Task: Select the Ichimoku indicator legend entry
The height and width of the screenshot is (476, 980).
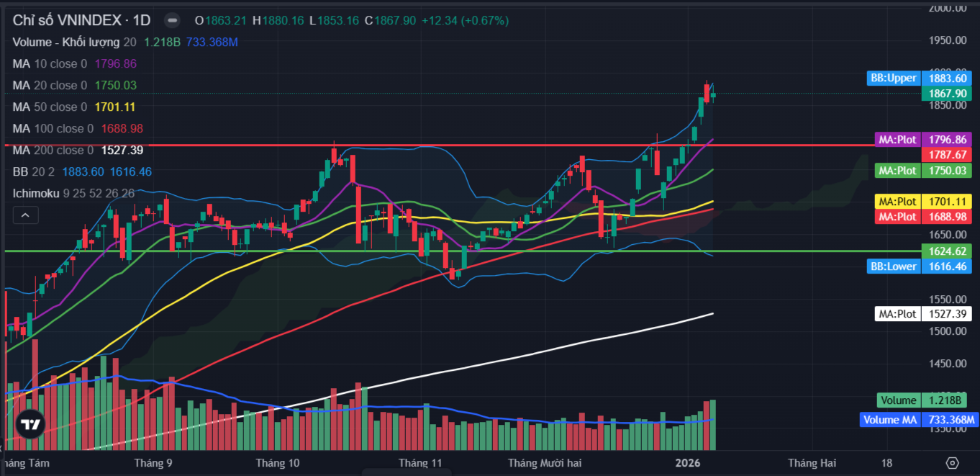Action: click(36, 193)
